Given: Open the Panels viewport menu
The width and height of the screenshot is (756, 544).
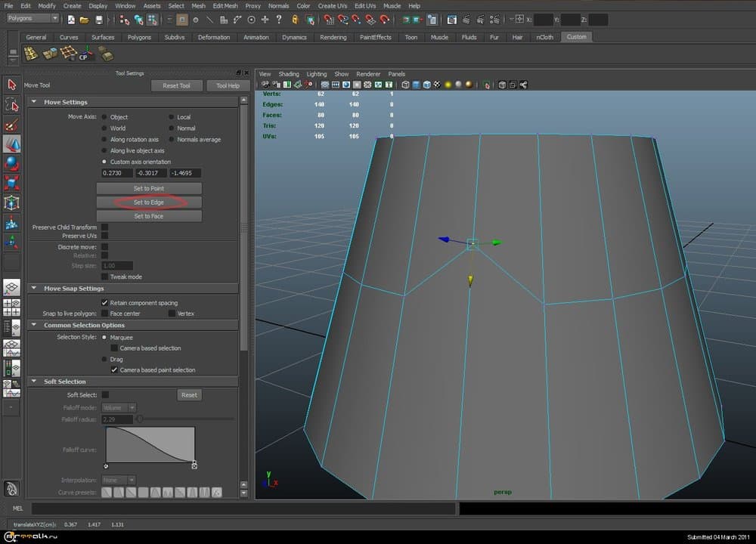Looking at the screenshot, I should pos(396,74).
